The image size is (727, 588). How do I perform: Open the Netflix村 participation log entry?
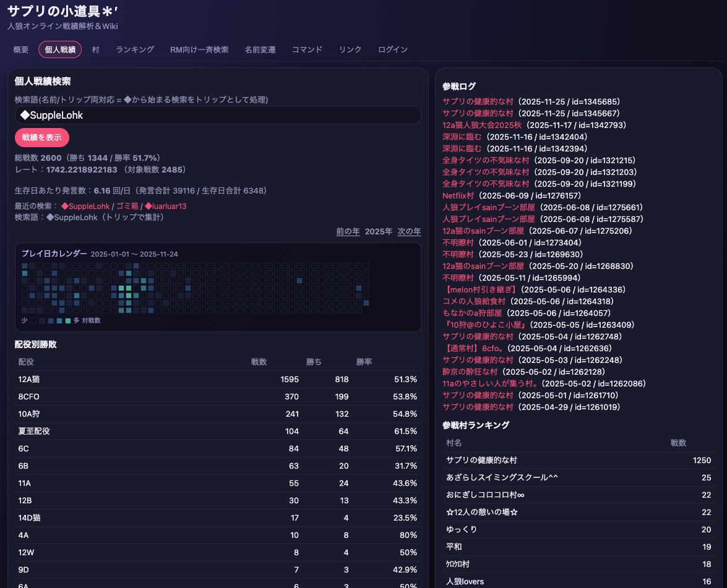(458, 195)
